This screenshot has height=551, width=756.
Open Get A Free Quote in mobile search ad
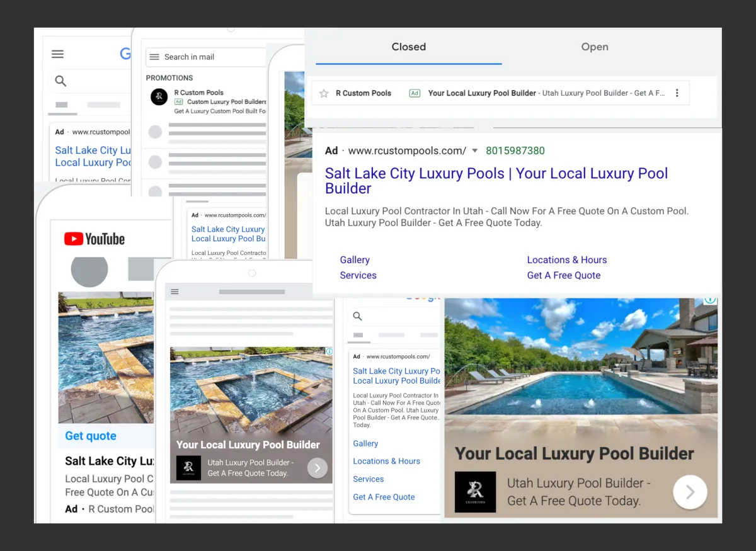(x=384, y=497)
